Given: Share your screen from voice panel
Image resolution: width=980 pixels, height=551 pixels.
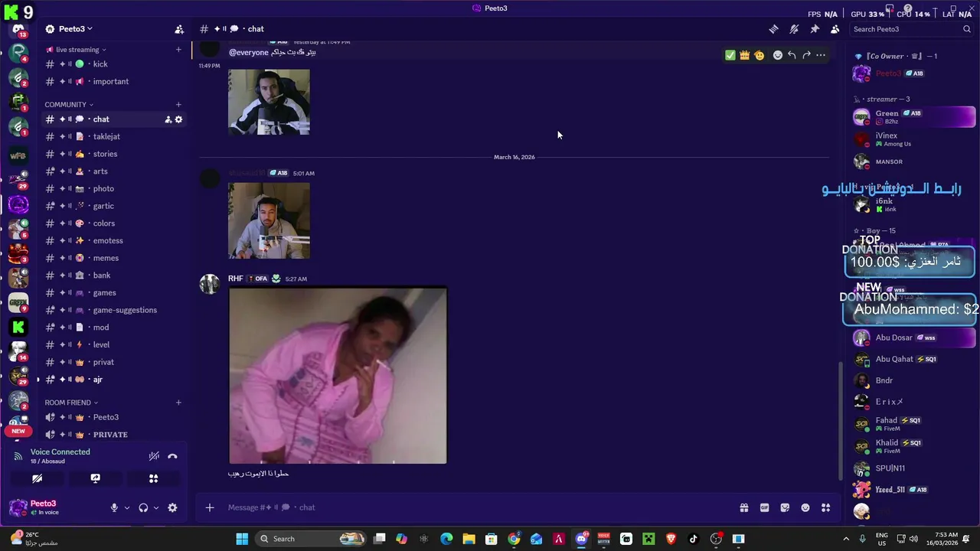Looking at the screenshot, I should (95, 478).
